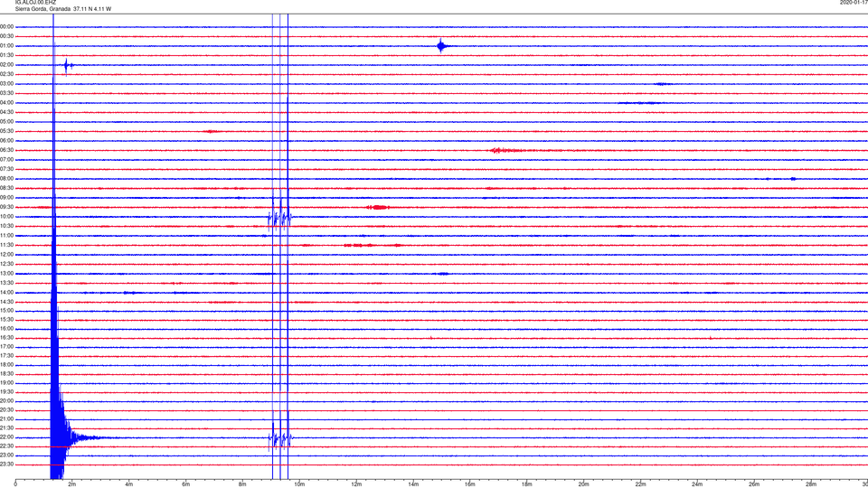
Task: Select the 26m axis tick label
Action: (754, 484)
